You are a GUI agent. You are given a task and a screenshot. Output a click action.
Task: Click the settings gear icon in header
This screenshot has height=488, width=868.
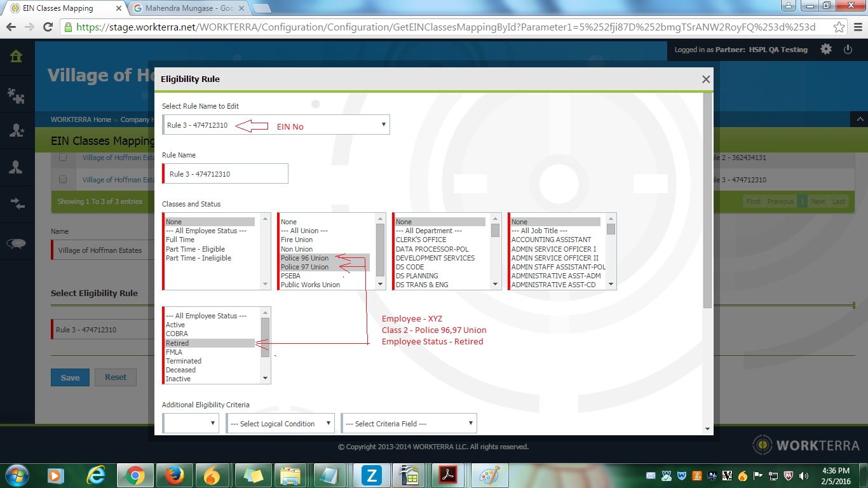[x=825, y=49]
